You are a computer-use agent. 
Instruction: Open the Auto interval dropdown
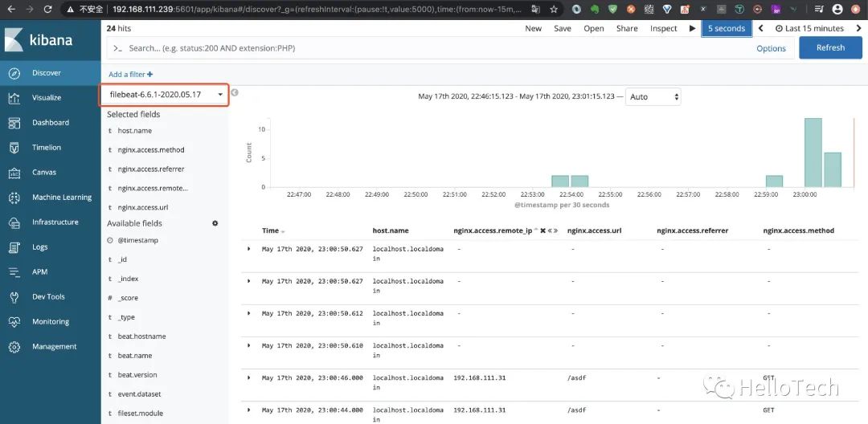click(653, 96)
